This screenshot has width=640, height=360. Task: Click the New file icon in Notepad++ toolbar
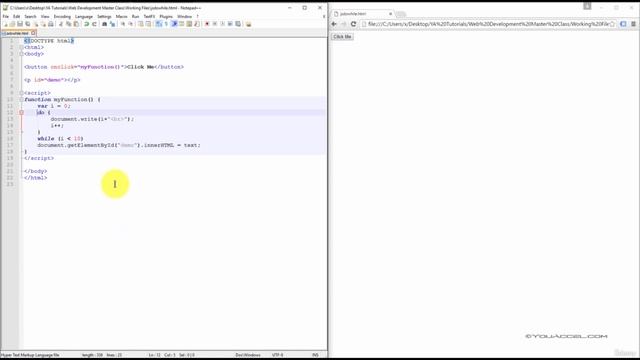click(5, 24)
